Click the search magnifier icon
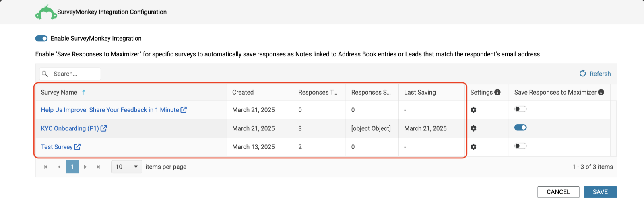644x218 pixels. pyautogui.click(x=45, y=74)
